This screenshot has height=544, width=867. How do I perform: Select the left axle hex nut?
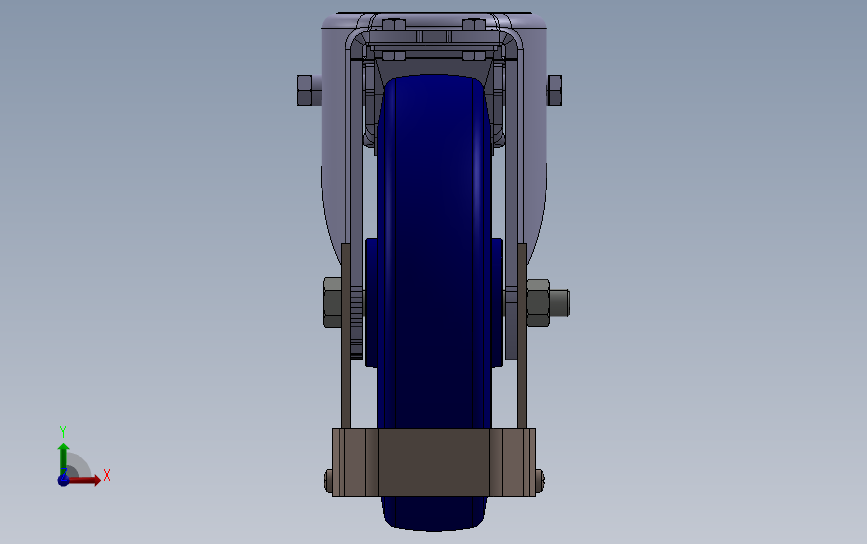pyautogui.click(x=332, y=303)
